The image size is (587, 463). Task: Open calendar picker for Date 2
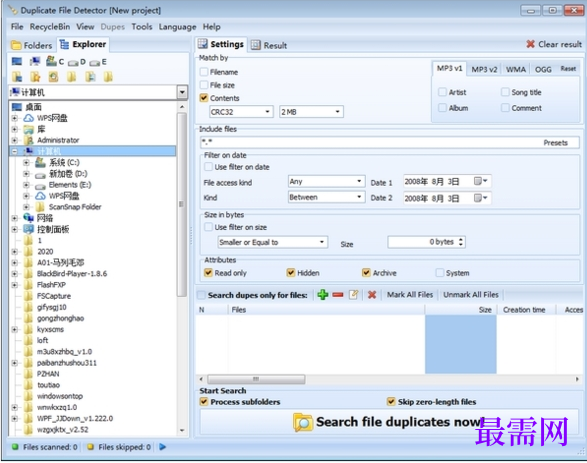pos(481,198)
